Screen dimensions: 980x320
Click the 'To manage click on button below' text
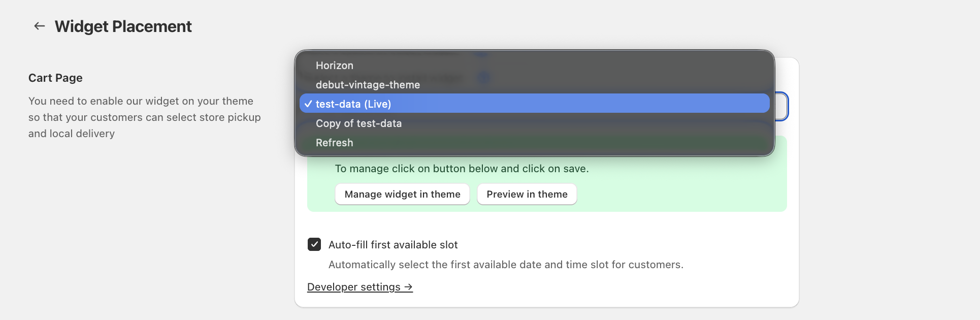(462, 169)
